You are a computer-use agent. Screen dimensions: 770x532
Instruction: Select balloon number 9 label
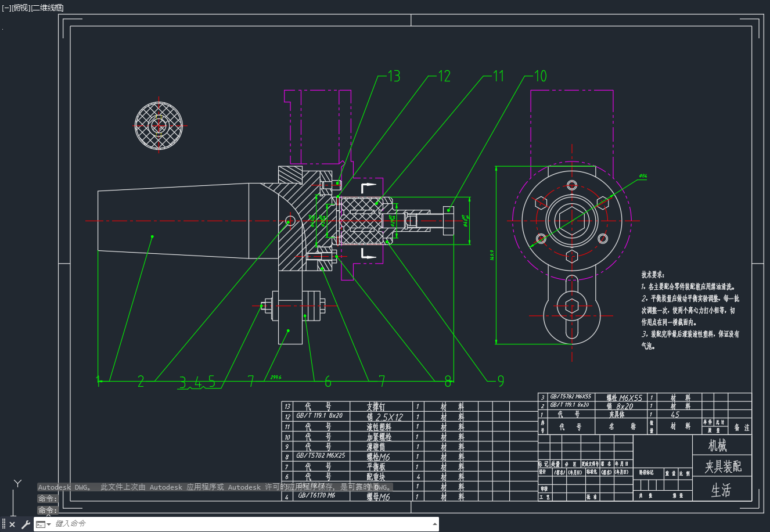[501, 381]
